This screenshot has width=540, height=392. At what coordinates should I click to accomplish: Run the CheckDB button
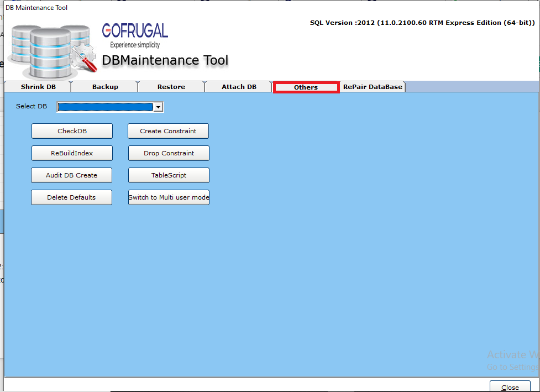(x=72, y=131)
